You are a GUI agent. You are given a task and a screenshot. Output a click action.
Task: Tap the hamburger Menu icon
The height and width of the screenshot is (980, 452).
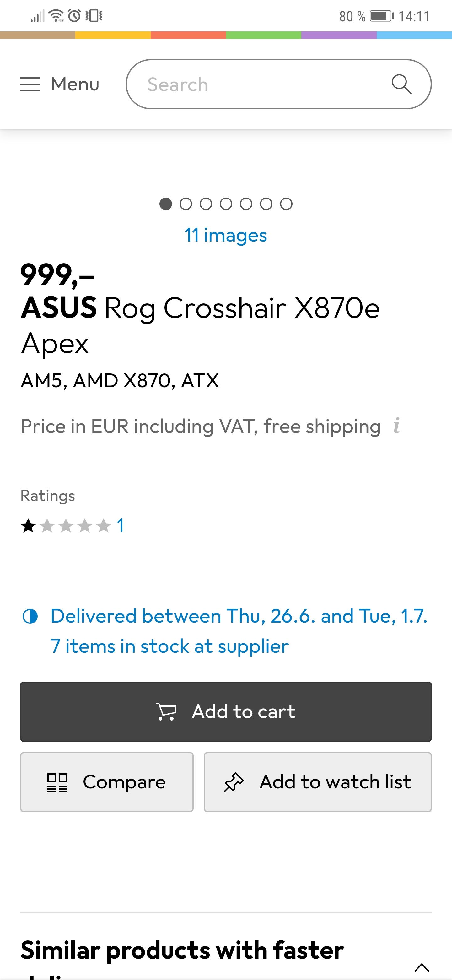30,84
